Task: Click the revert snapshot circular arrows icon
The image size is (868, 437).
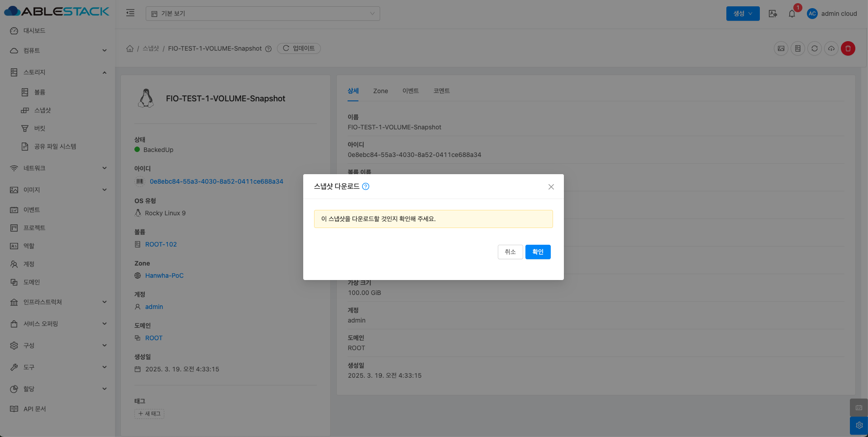Action: [x=814, y=48]
